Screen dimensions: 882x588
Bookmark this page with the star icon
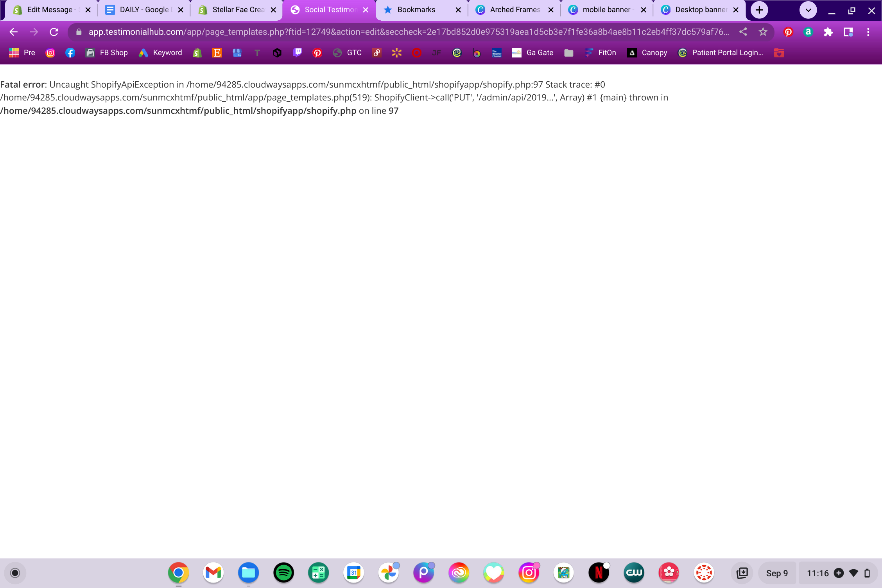[763, 32]
